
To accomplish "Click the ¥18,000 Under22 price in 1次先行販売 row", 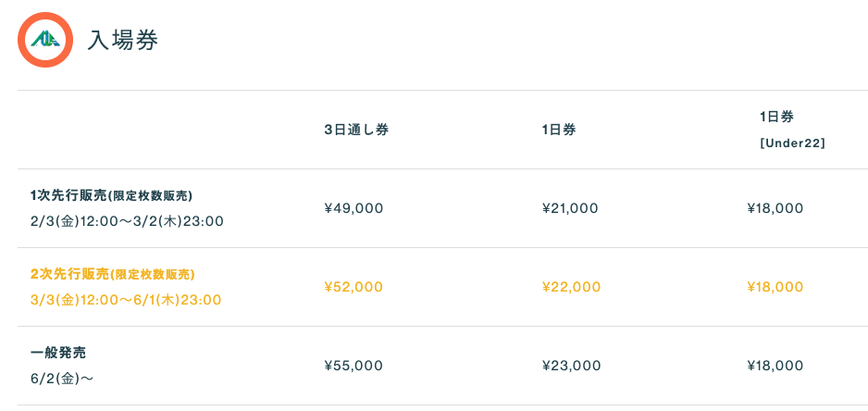I will point(775,208).
